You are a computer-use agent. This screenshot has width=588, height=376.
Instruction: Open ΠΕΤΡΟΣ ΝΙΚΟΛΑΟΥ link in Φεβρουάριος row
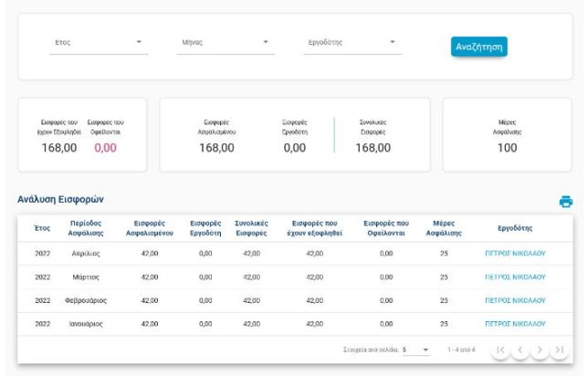pyautogui.click(x=514, y=300)
